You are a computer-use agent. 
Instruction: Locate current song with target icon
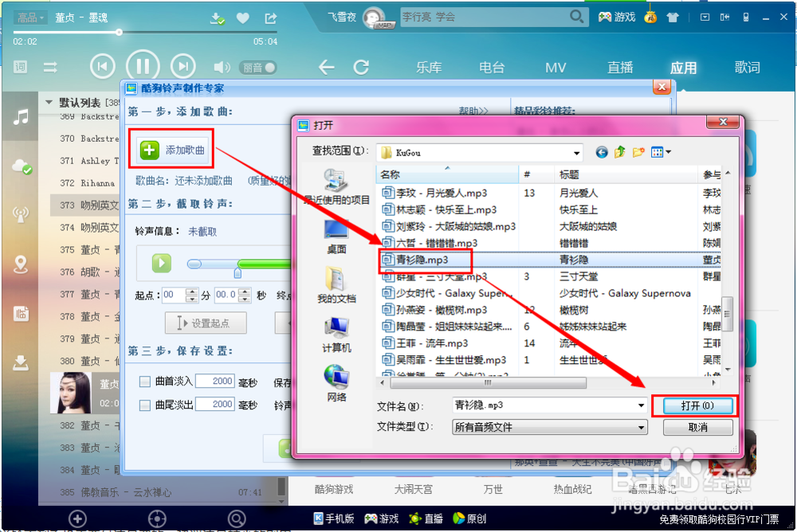point(157,518)
